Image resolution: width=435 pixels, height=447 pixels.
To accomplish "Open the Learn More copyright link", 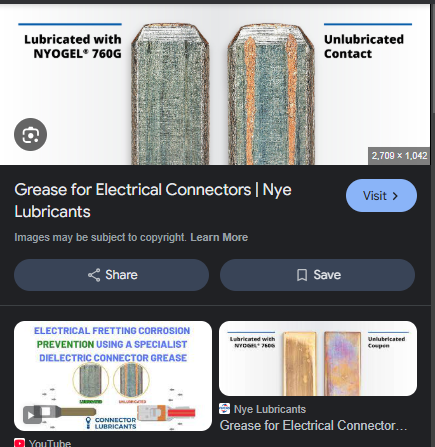I will click(219, 237).
